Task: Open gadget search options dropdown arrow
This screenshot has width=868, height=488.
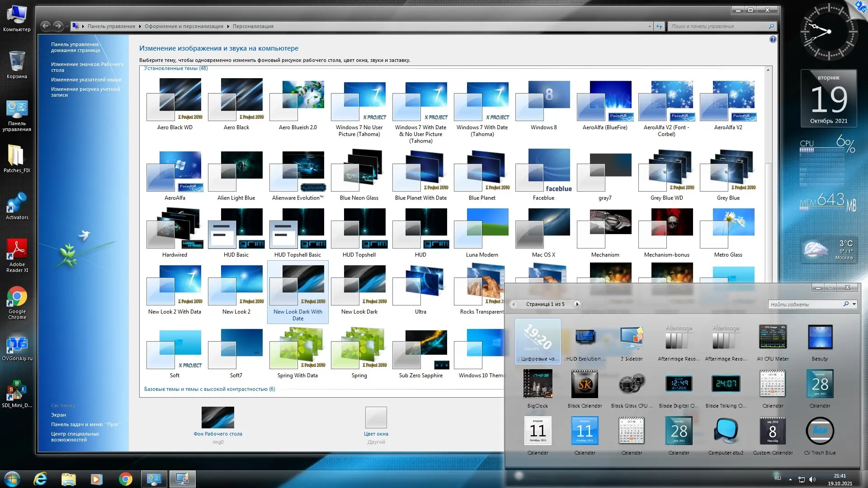Action: (x=854, y=304)
